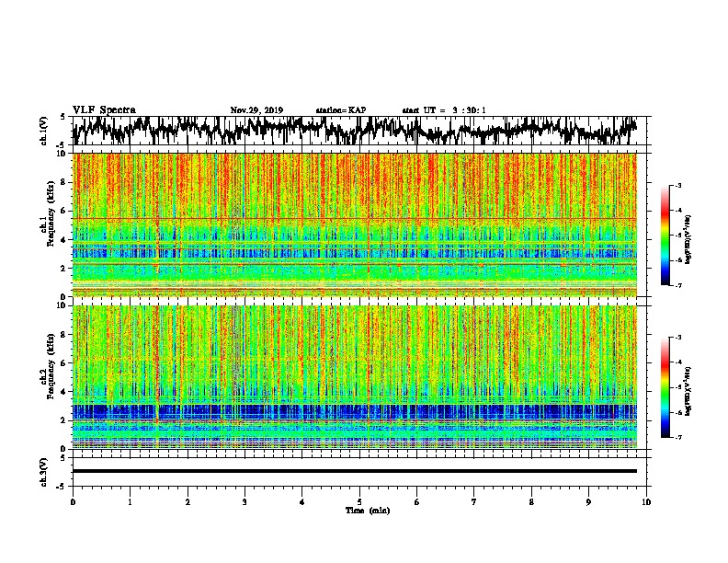Click inside the ch.2 spectrogram panel
The image size is (728, 563).
(x=355, y=377)
